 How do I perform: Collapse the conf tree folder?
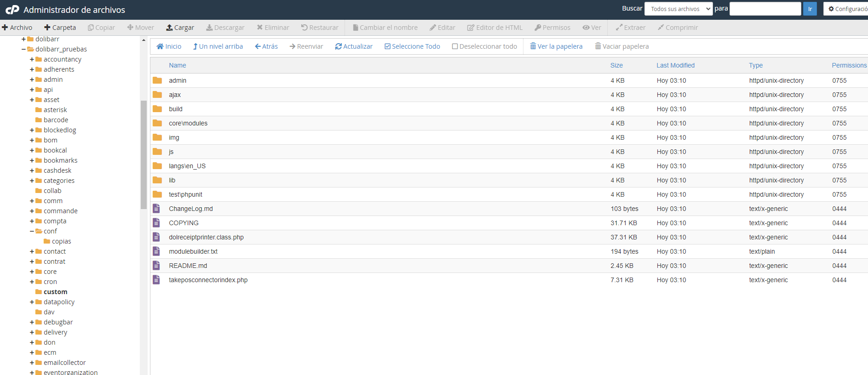click(x=32, y=231)
